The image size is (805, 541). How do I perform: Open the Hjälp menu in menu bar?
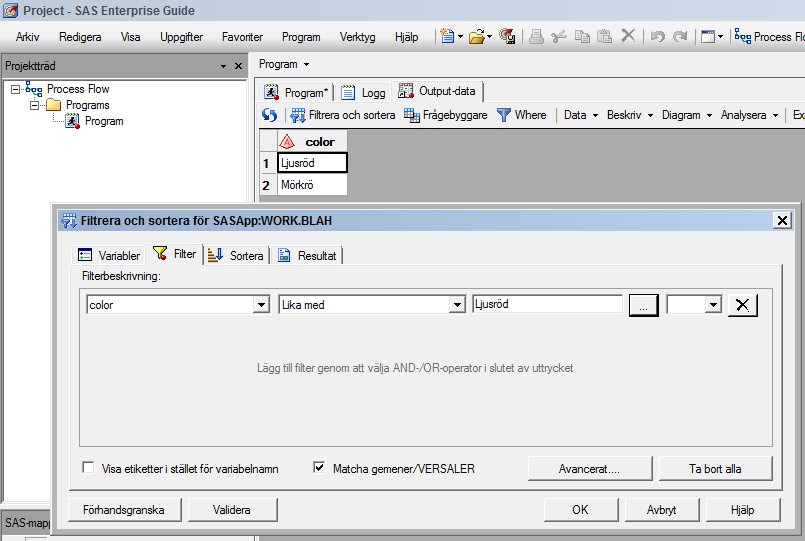click(x=407, y=37)
